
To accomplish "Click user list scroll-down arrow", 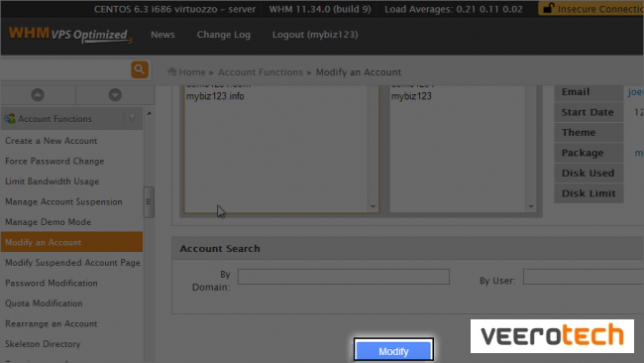I will [531, 206].
